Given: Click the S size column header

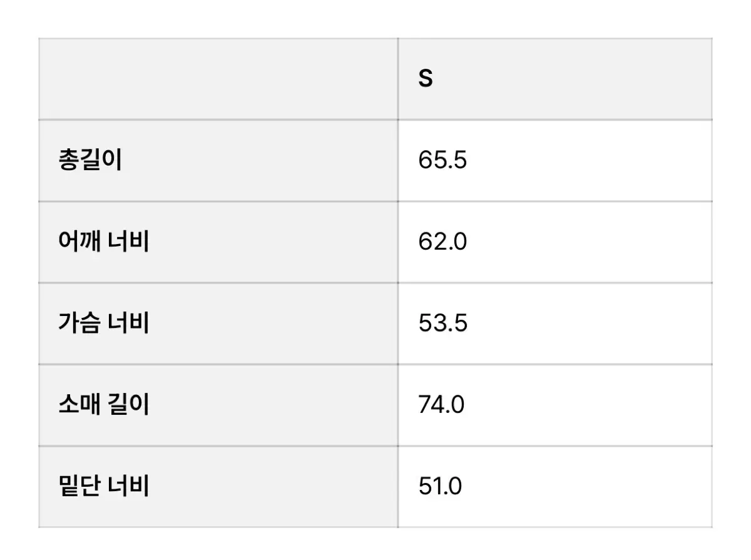Looking at the screenshot, I should click(426, 79).
